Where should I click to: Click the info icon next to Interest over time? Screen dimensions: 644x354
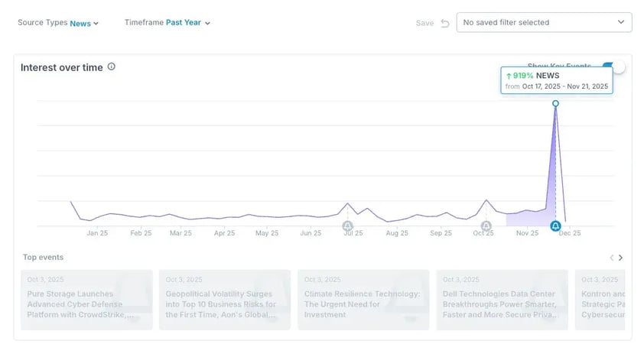click(x=112, y=67)
